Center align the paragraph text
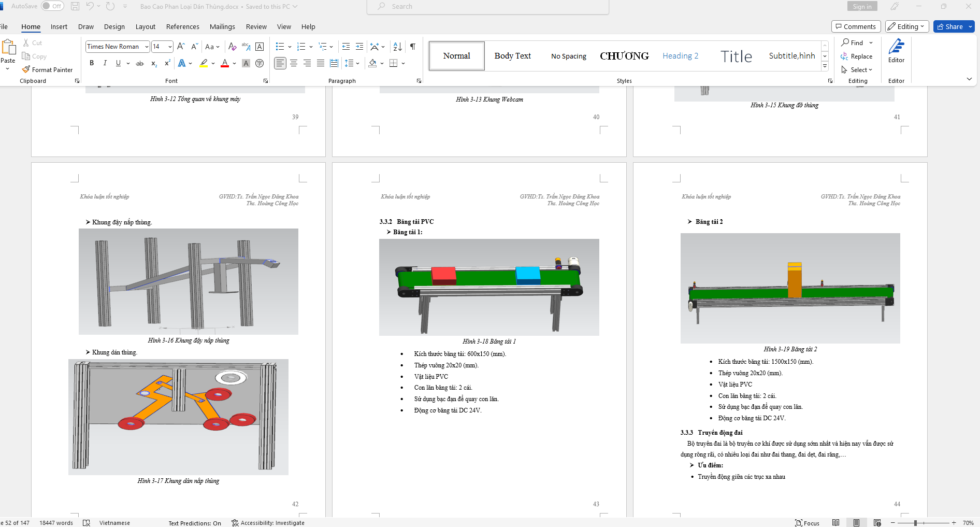This screenshot has height=527, width=980. (294, 63)
